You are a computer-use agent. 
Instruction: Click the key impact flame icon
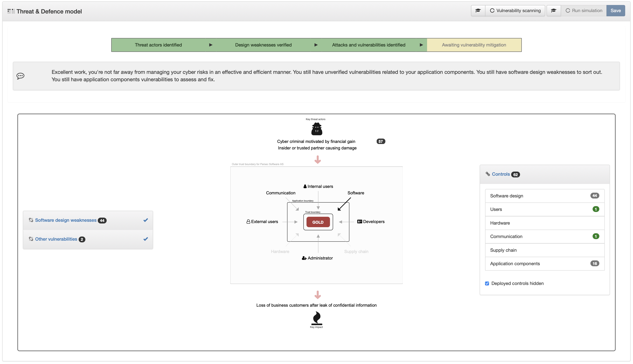coord(316,318)
